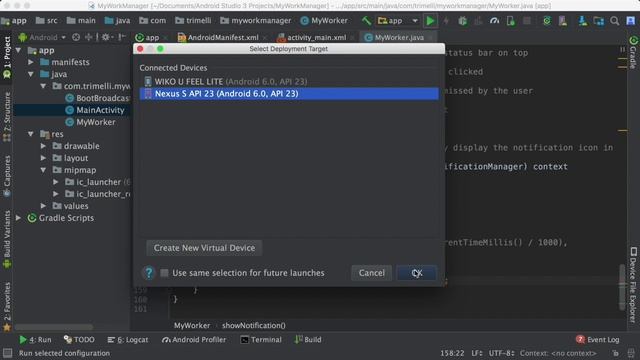
Task: Open the Android project view dropdown
Action: tap(42, 37)
